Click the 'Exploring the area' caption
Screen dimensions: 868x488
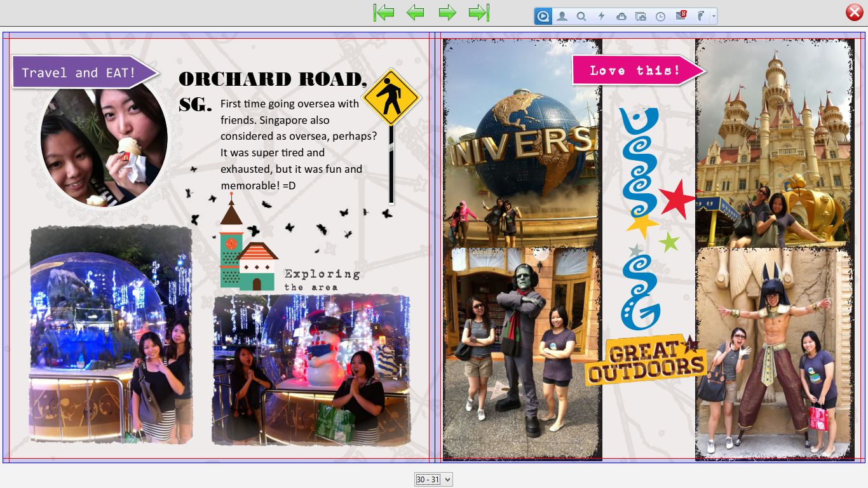(322, 280)
